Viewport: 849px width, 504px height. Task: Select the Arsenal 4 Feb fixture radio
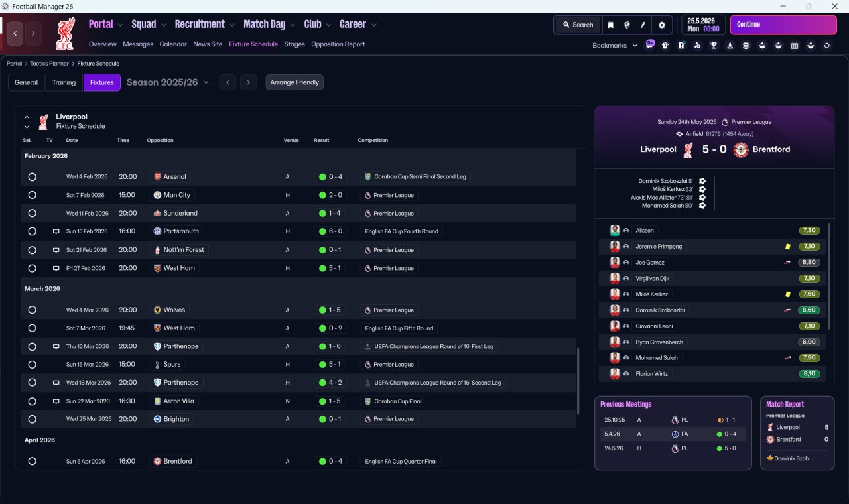point(32,177)
